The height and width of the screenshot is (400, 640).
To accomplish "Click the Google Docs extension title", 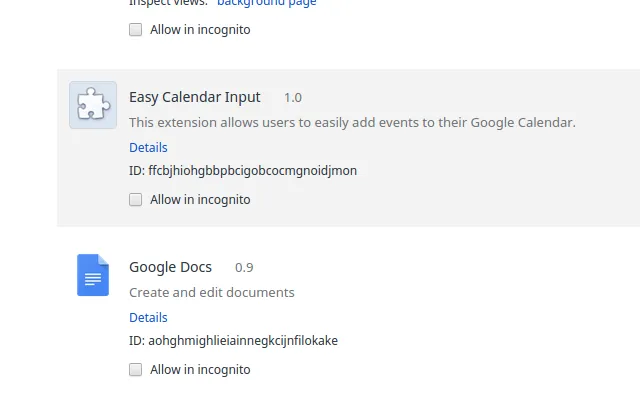I will coord(171,267).
